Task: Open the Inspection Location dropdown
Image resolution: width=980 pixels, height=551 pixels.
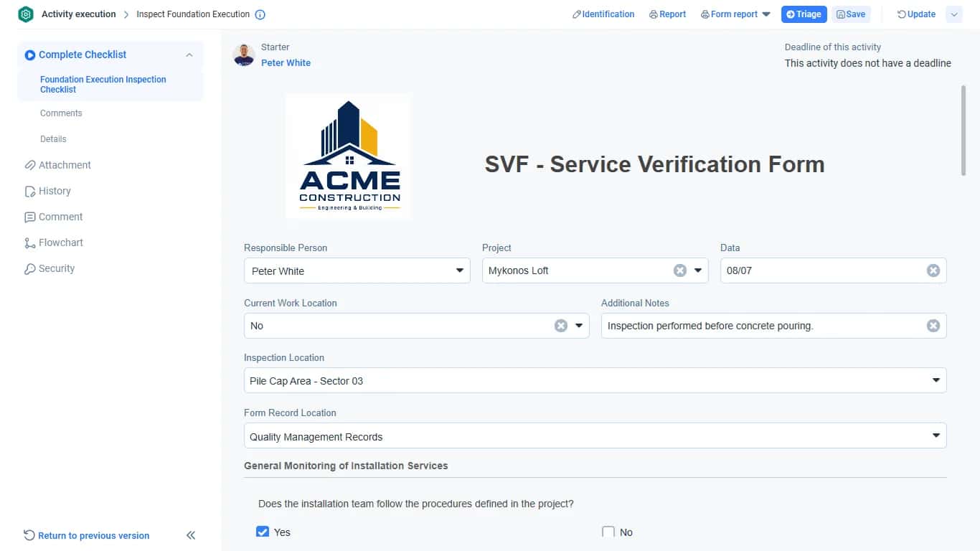Action: [x=595, y=380]
